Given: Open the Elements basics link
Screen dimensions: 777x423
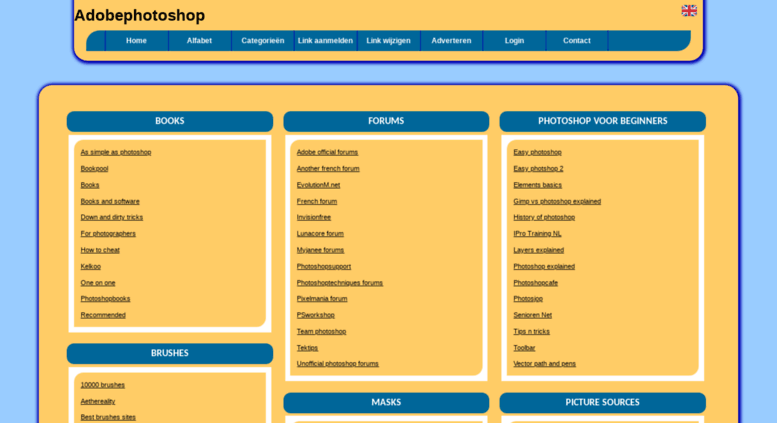Looking at the screenshot, I should pyautogui.click(x=538, y=185).
